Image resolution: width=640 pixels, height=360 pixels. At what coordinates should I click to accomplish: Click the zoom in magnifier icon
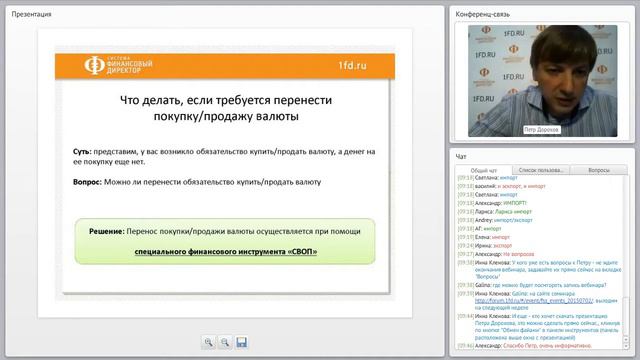tap(208, 342)
